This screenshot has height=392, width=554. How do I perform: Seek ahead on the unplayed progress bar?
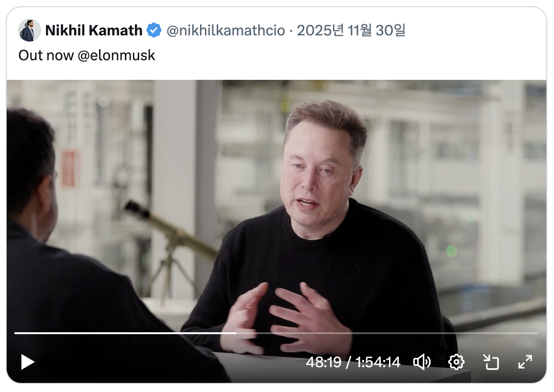(387, 333)
